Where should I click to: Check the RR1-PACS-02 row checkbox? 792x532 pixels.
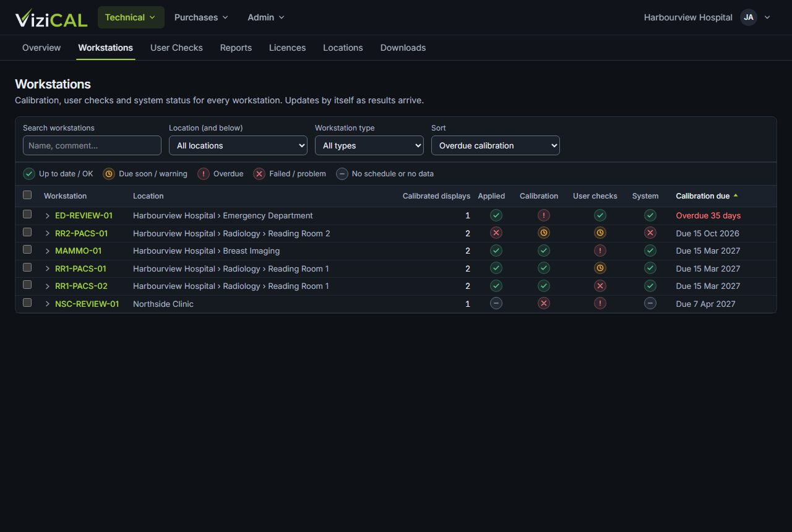[x=27, y=285]
